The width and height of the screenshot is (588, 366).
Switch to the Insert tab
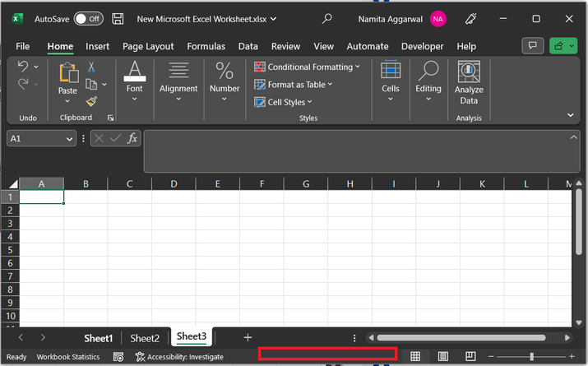click(97, 46)
